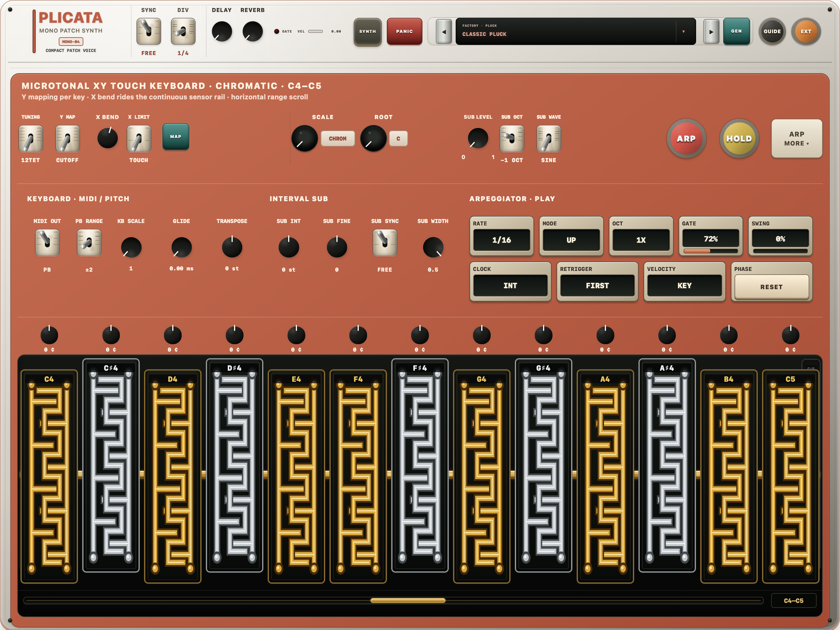Viewport: 840px width, 630px height.
Task: Flip the SUB WAVE switch labeled SINE
Action: point(548,139)
